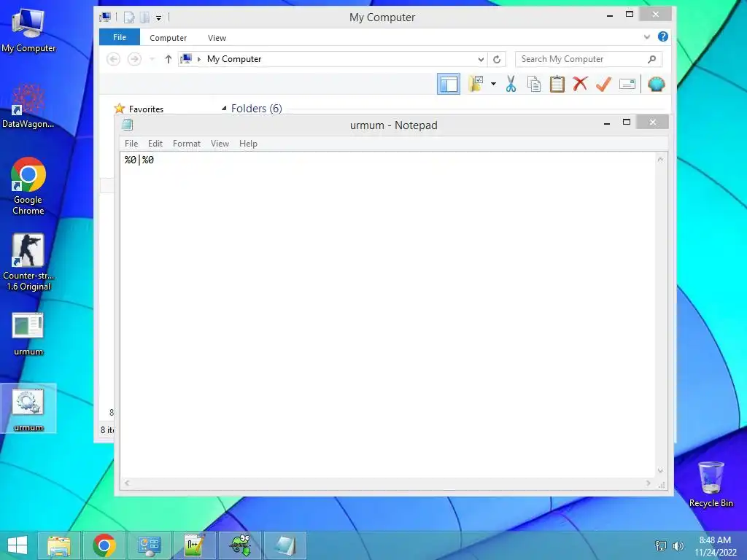Open the folder options icon in Explorer toolbar
The height and width of the screenshot is (560, 747).
tap(476, 85)
